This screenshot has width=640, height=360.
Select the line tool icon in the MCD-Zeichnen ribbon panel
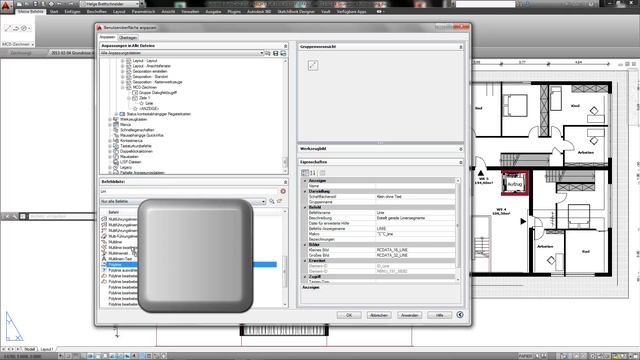(x=8, y=28)
